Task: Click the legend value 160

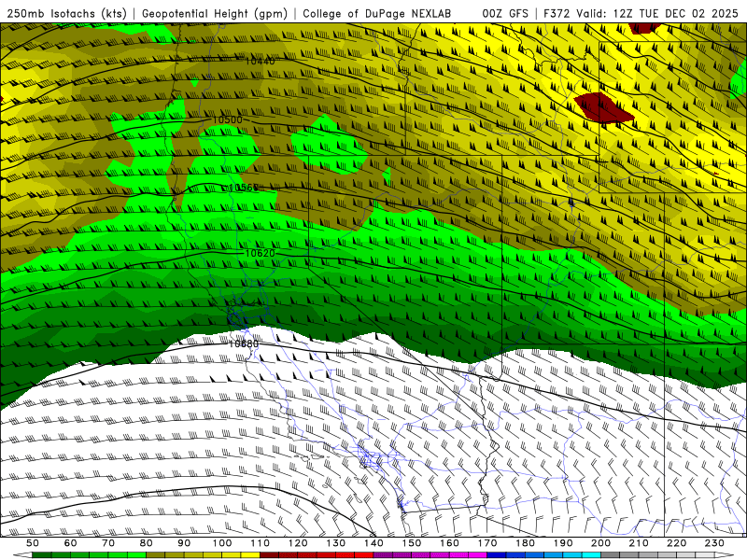Action: 449,543
